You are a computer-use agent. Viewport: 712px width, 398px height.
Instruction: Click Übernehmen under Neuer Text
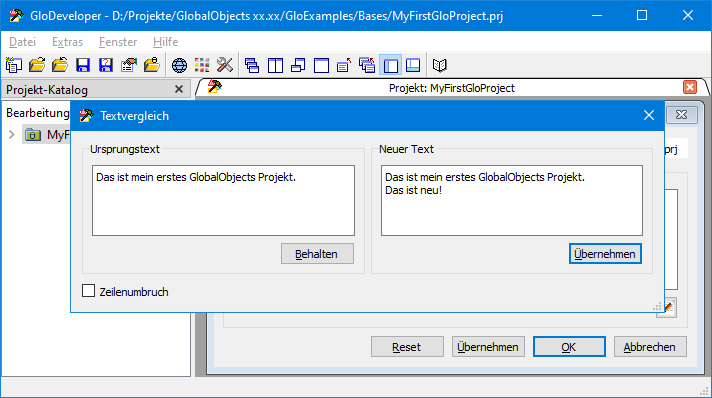605,254
